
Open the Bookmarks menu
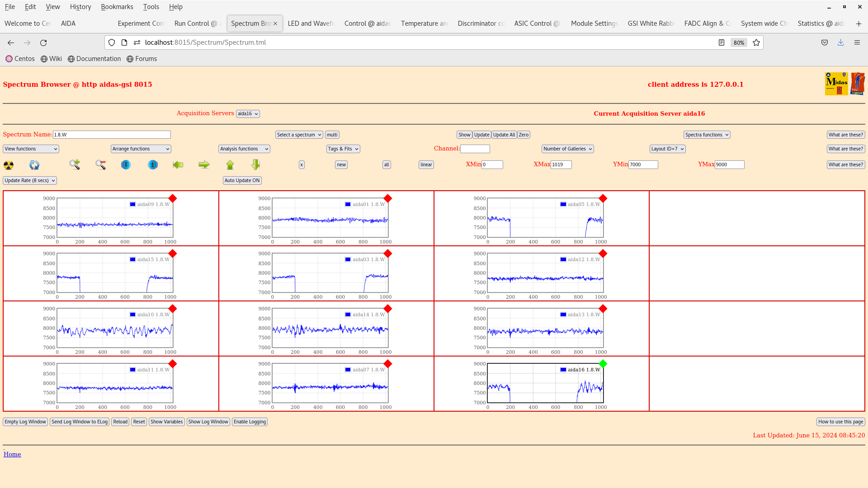pos(117,7)
